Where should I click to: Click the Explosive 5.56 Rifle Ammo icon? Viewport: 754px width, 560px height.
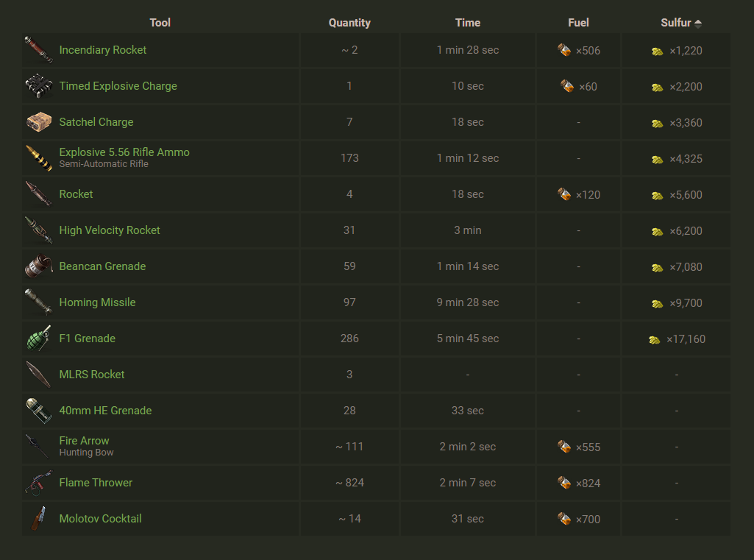click(x=38, y=158)
